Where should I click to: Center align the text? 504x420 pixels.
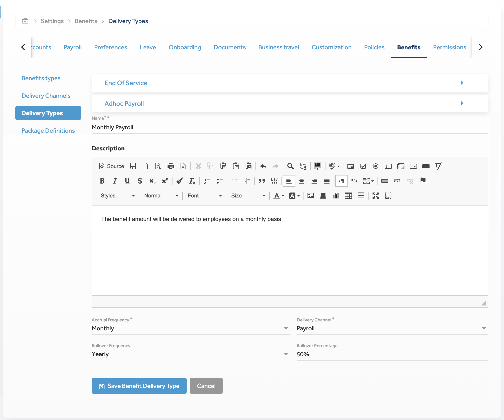pyautogui.click(x=302, y=181)
